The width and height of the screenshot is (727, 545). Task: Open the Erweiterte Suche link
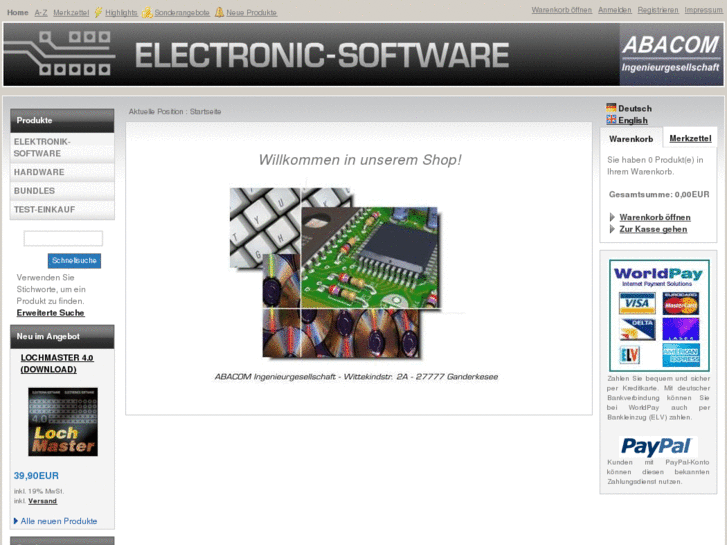[51, 313]
